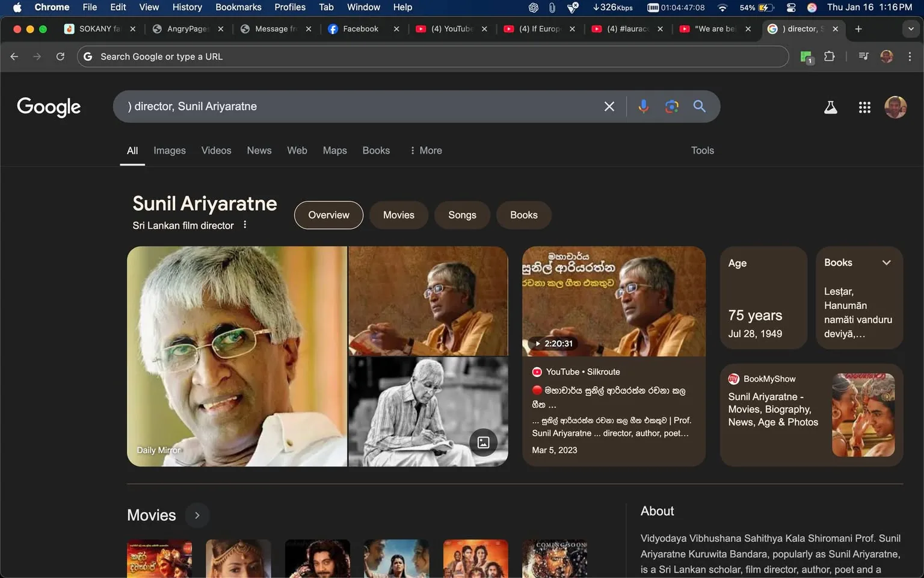Open the image gallery icon on the photo collage
The height and width of the screenshot is (578, 924).
483,442
